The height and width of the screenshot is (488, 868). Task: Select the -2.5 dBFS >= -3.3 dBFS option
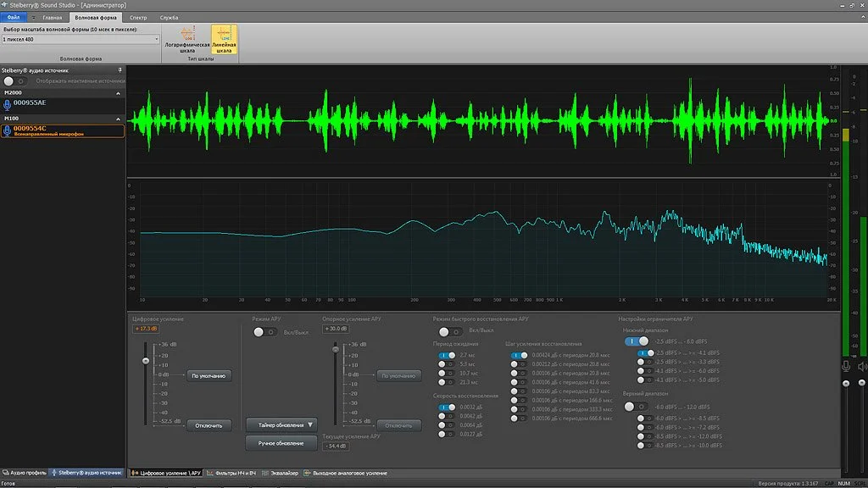pyautogui.click(x=645, y=362)
